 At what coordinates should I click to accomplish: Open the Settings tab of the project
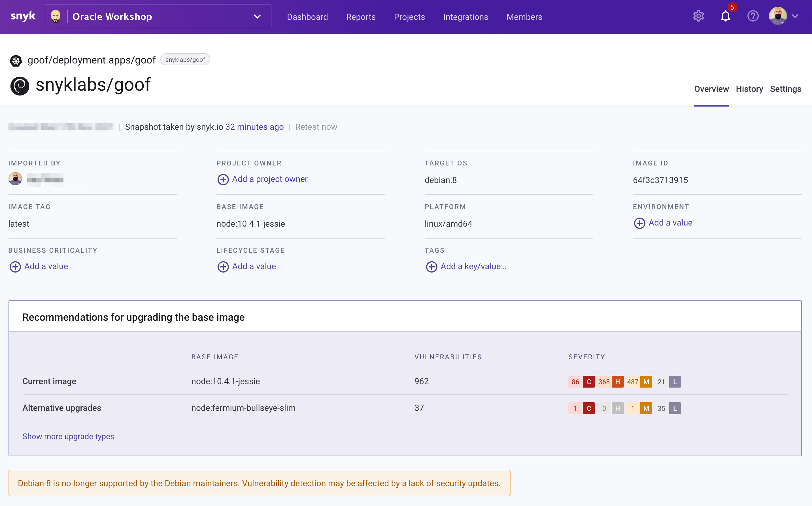coord(785,89)
